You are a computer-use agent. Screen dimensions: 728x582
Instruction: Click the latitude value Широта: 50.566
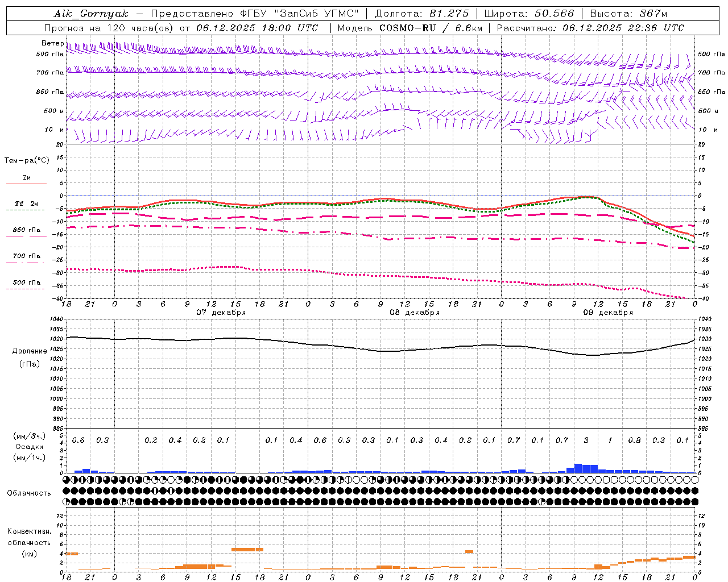[529, 14]
